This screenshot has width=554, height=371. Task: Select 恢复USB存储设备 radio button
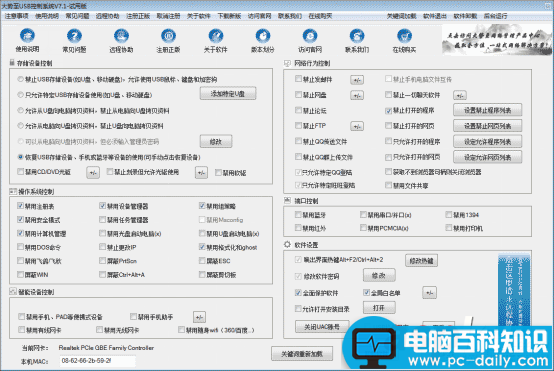tap(20, 157)
